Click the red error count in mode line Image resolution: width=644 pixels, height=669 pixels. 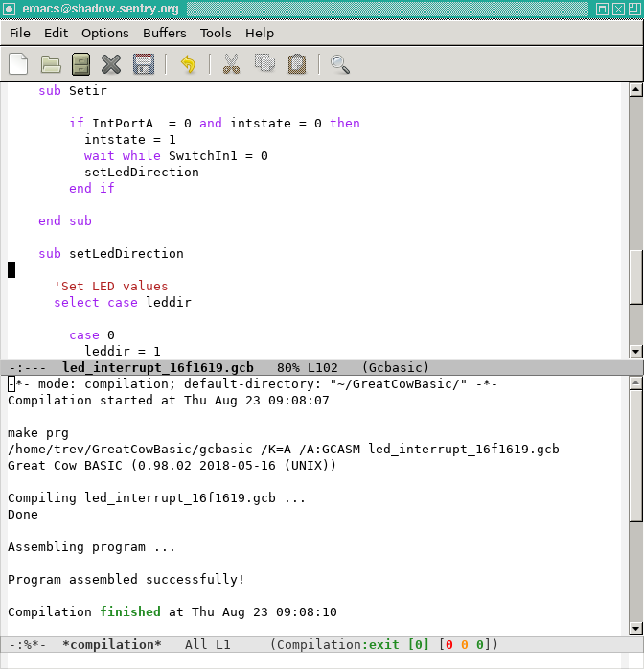pos(448,644)
